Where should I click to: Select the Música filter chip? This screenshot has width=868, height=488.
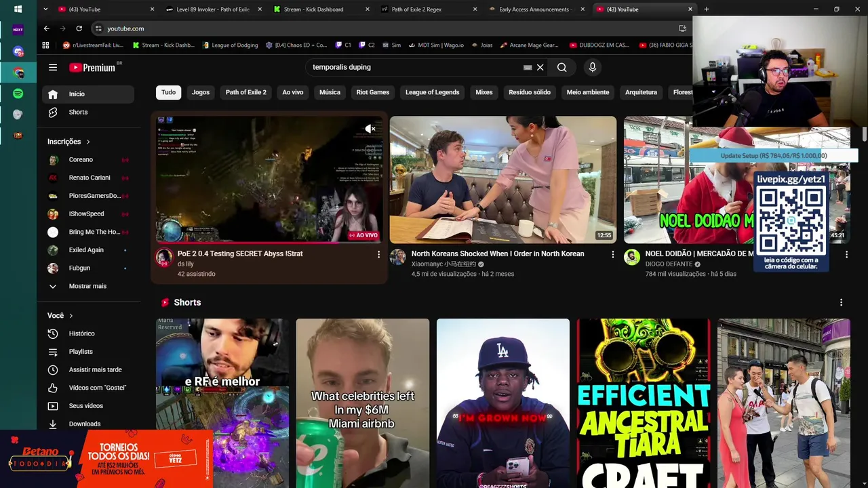pyautogui.click(x=330, y=92)
